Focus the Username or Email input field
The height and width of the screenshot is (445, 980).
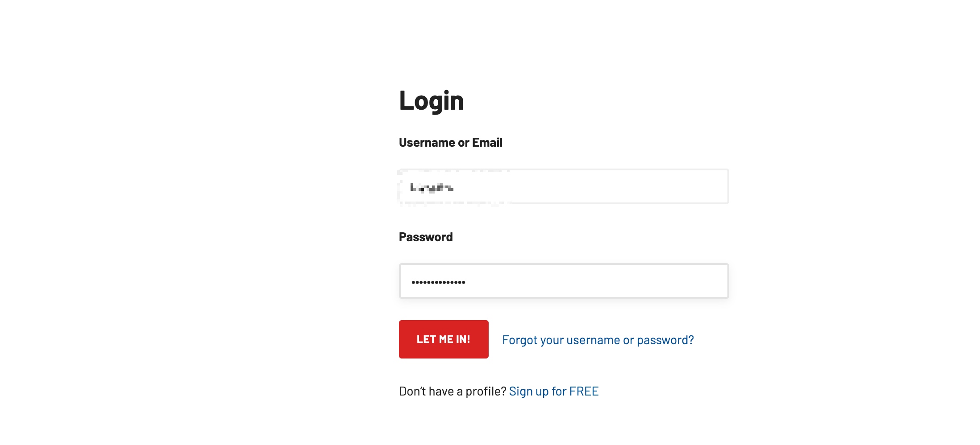pos(564,186)
